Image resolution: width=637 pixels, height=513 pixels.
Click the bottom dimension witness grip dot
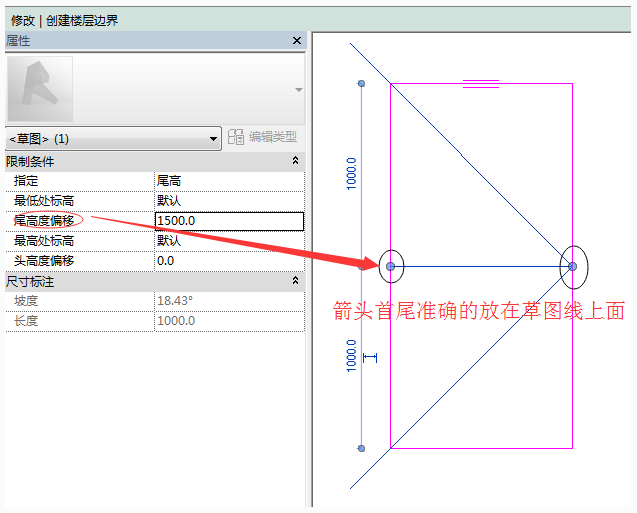361,448
